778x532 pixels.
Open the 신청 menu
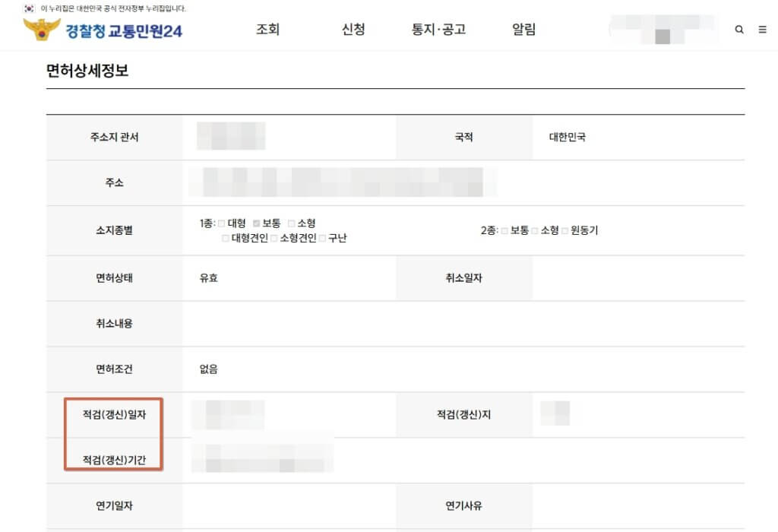click(x=353, y=30)
